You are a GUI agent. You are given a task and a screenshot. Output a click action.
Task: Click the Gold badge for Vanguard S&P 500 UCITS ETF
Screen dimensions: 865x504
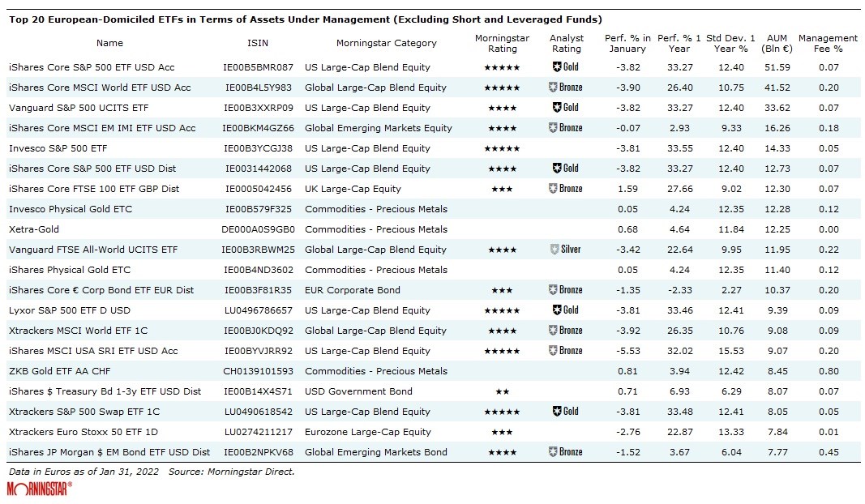tap(565, 108)
